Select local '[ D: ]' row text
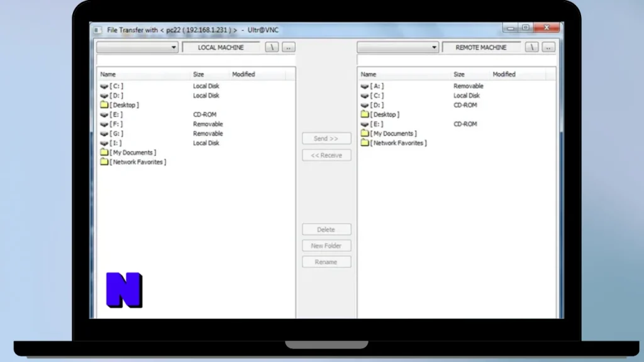Image resolution: width=644 pixels, height=362 pixels. (x=116, y=96)
